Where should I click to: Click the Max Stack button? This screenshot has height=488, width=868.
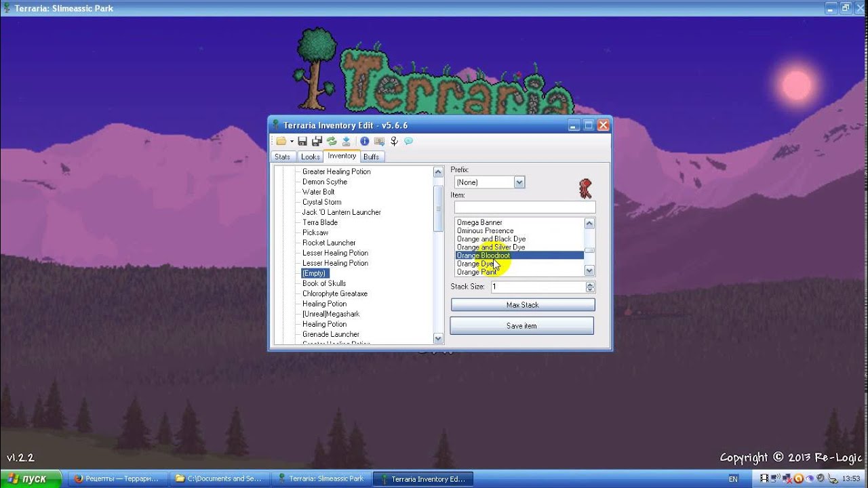[523, 305]
